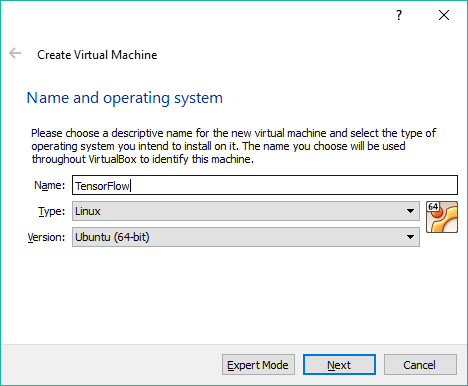Viewport: 468px width, 386px height.
Task: Click the arrow of Version combo box
Action: [x=410, y=237]
